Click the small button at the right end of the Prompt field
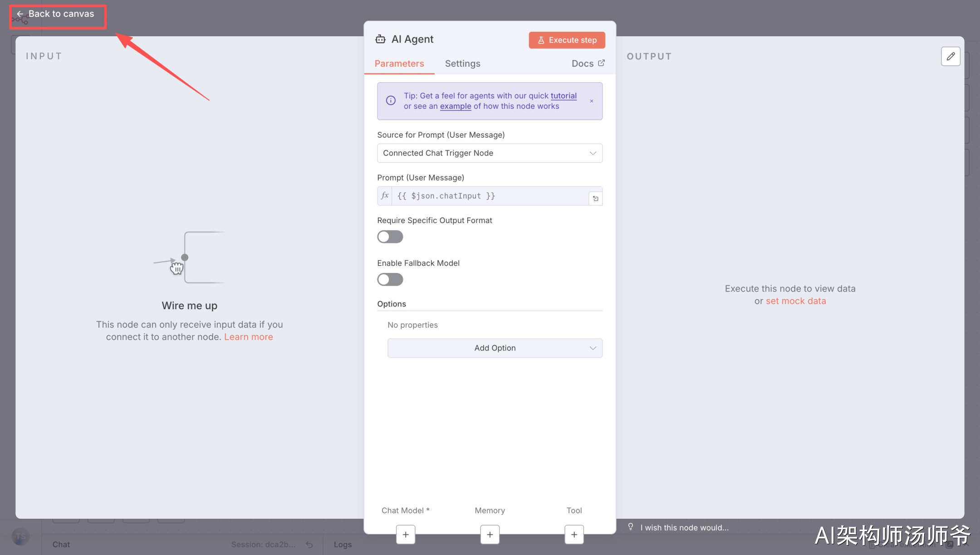 tap(595, 199)
